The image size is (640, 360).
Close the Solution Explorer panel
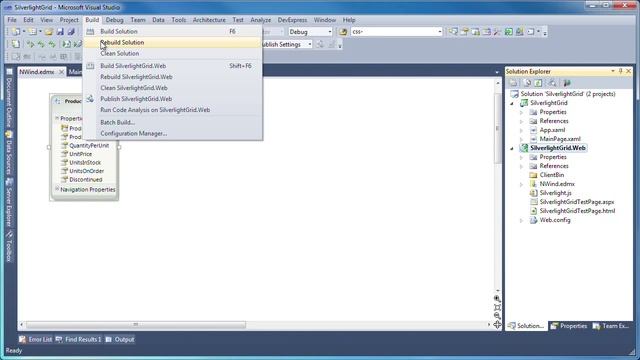click(x=629, y=71)
